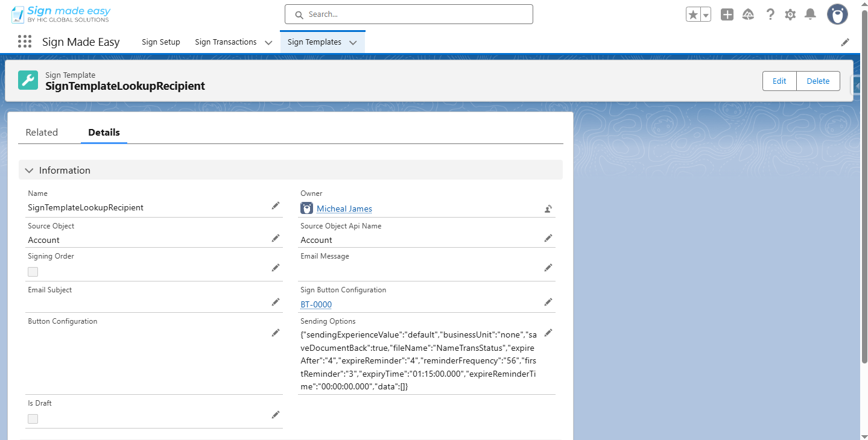Viewport: 868px width, 440px height.
Task: Toggle the Signing Order checkbox
Action: (33, 272)
